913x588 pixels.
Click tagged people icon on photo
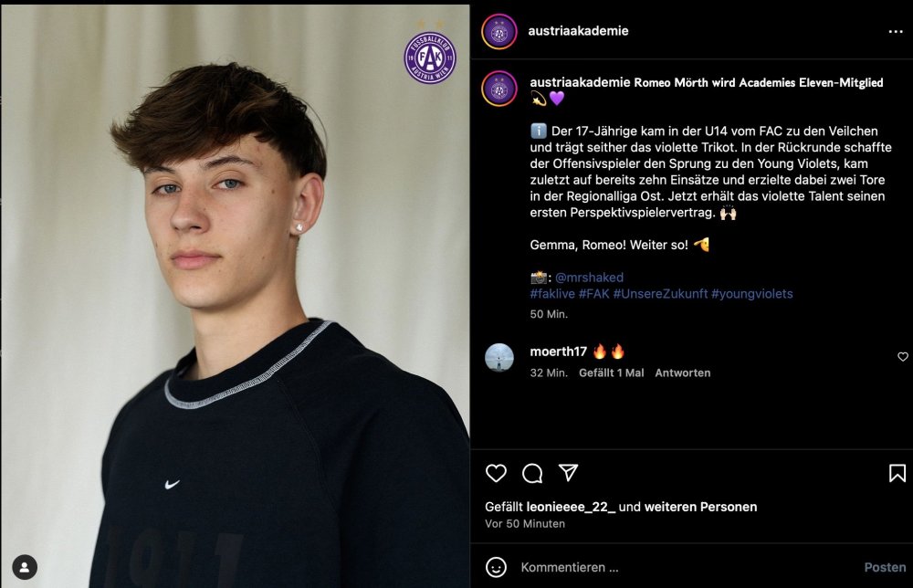pos(25,567)
